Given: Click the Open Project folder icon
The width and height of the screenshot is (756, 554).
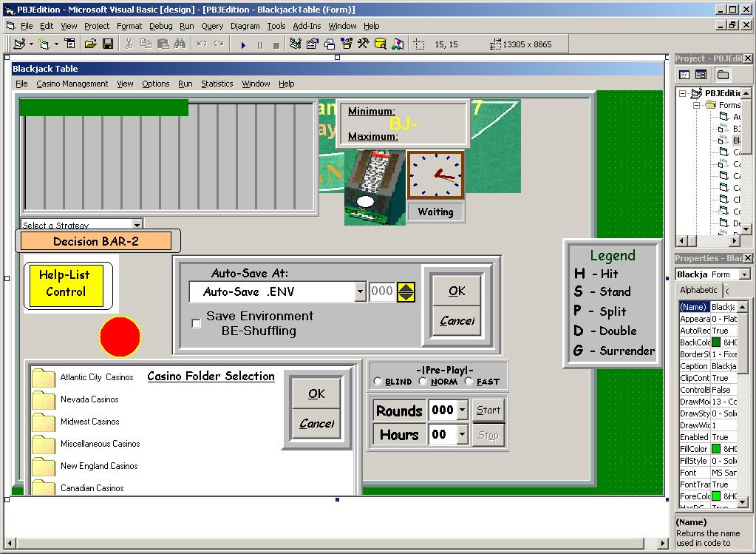Looking at the screenshot, I should [90, 44].
